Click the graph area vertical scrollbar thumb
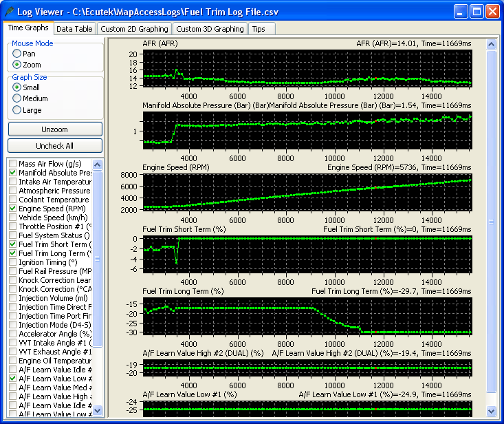Screen dimensions: 504x424 pyautogui.click(x=491, y=222)
